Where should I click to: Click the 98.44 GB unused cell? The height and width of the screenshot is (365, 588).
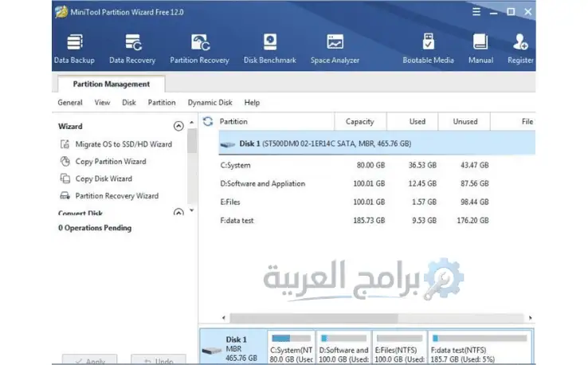click(x=474, y=202)
